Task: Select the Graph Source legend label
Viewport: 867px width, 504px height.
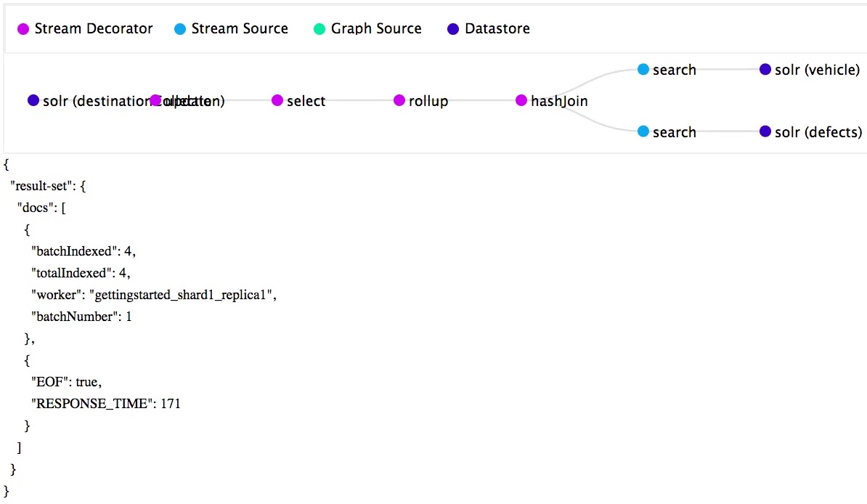Action: [376, 29]
